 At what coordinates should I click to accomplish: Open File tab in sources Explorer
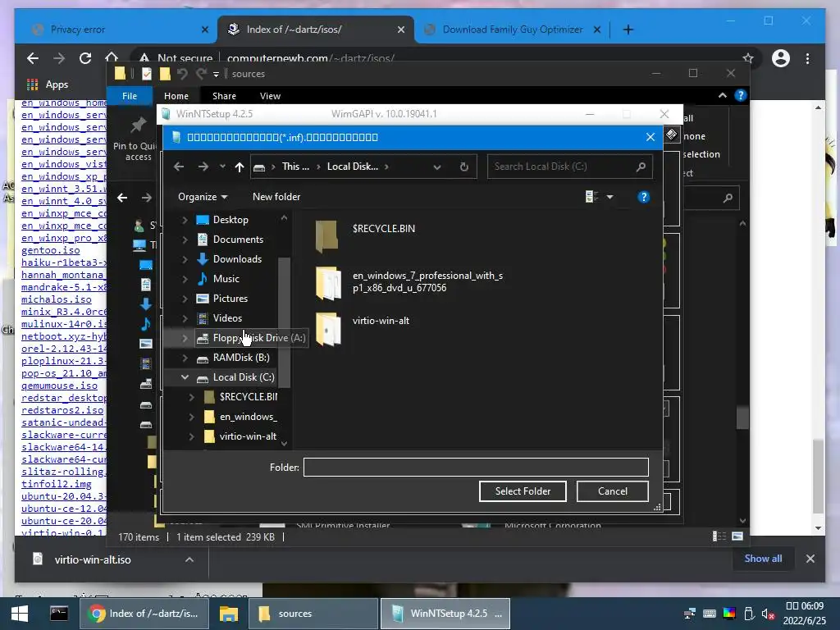pyautogui.click(x=130, y=96)
